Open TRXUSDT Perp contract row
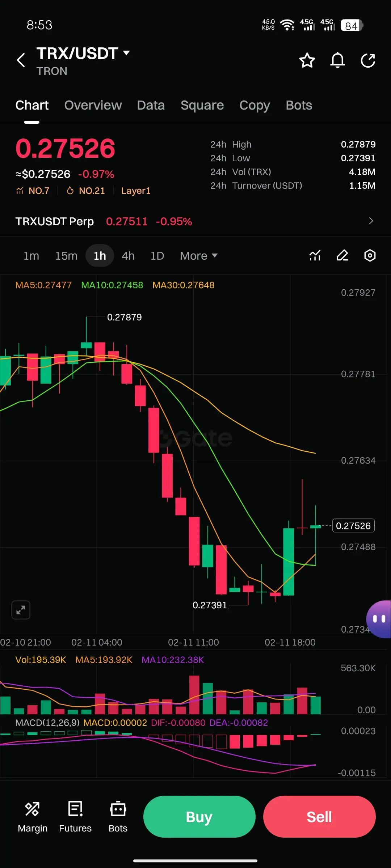 195,221
